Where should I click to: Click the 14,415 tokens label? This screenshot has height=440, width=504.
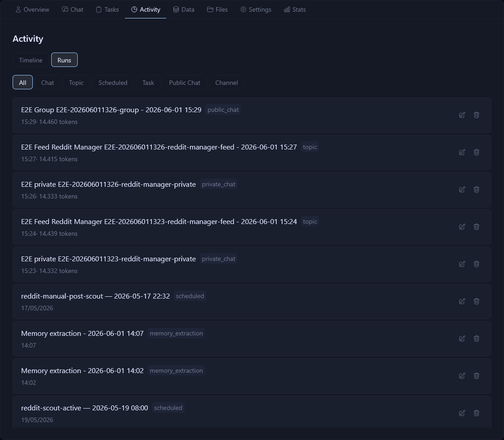click(x=58, y=159)
